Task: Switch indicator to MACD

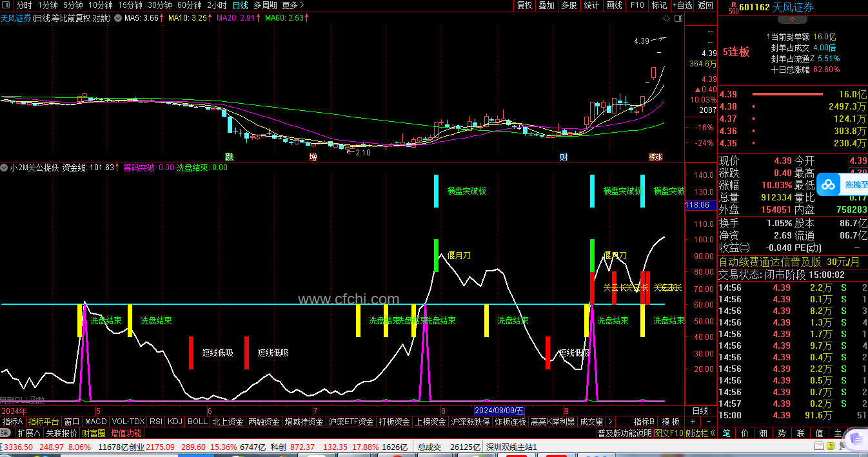Action: tap(95, 422)
